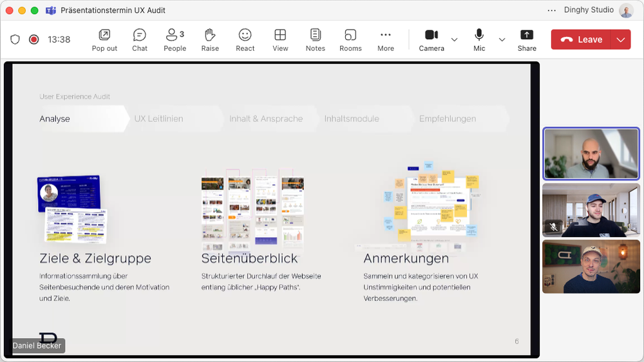Click 'Sammeln und kategorisieren von UX' text
Screen dimensions: 644x362
click(x=421, y=276)
